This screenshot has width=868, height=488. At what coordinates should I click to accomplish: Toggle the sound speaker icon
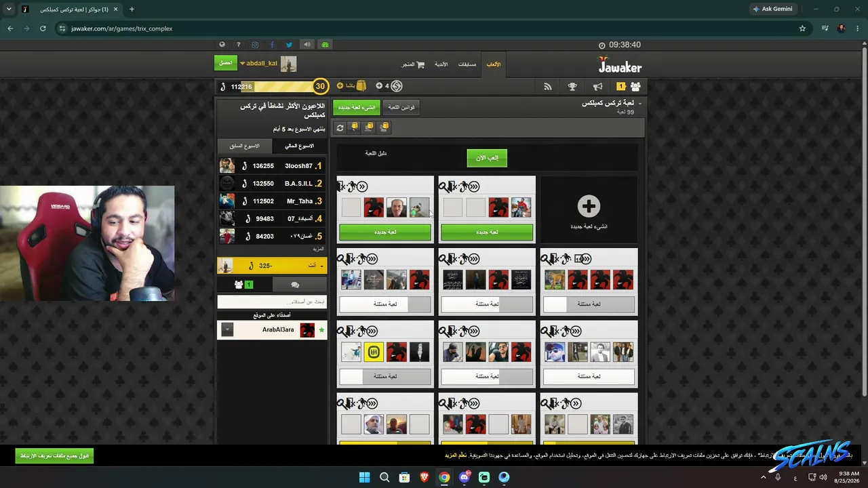click(x=307, y=45)
